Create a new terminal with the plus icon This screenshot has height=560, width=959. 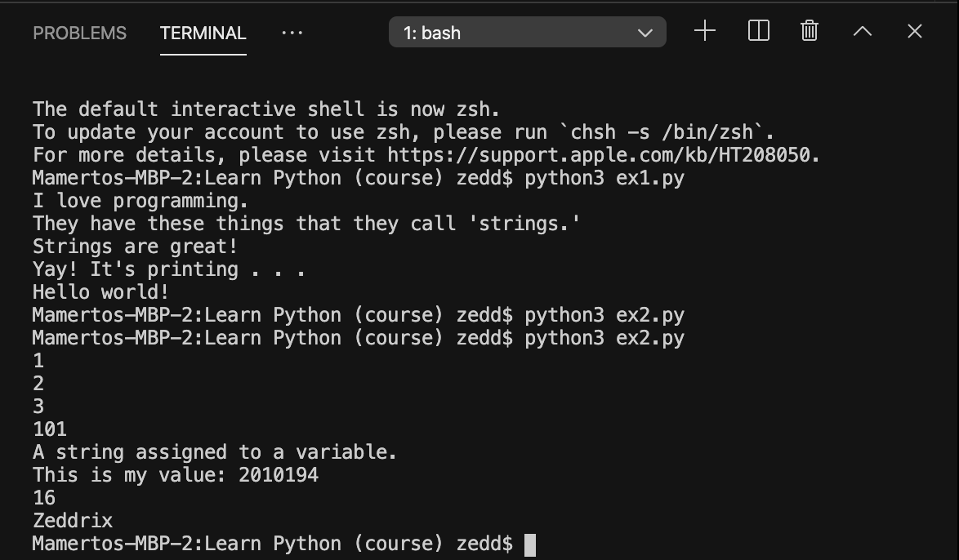[x=703, y=32]
